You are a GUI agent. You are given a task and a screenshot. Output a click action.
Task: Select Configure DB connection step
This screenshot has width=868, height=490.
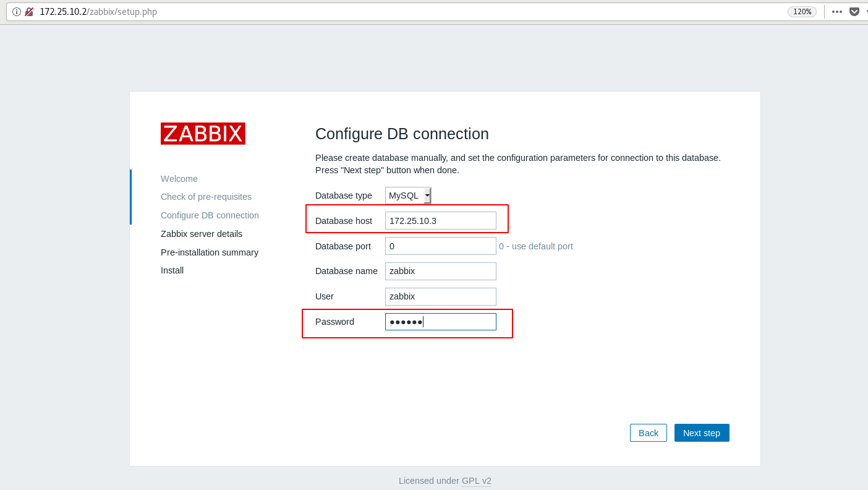pos(210,215)
